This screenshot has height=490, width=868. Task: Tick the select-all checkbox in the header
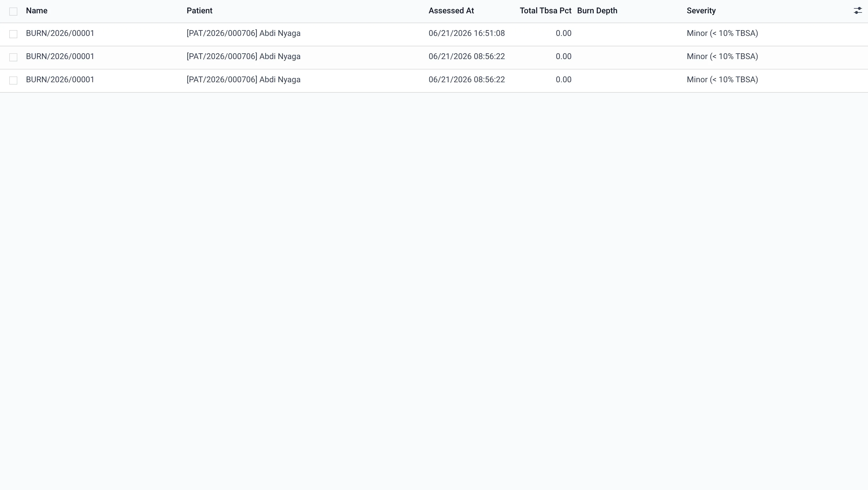[x=13, y=12]
